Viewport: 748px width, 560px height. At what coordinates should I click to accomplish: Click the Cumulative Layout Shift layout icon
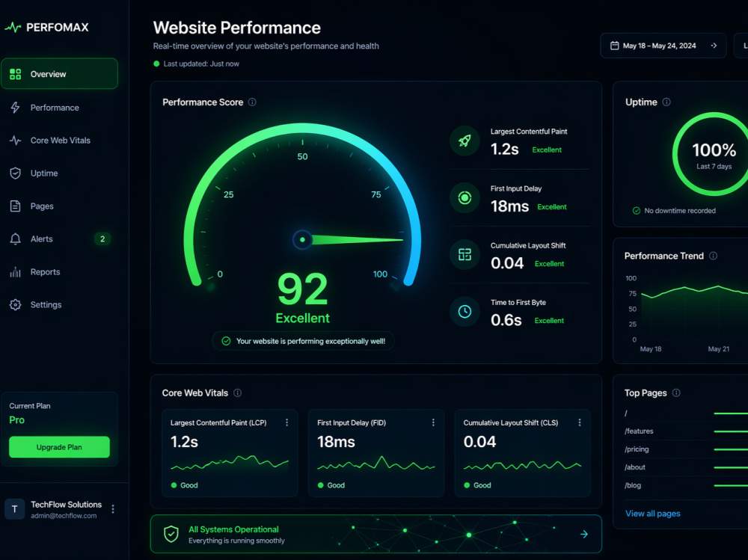coord(465,254)
